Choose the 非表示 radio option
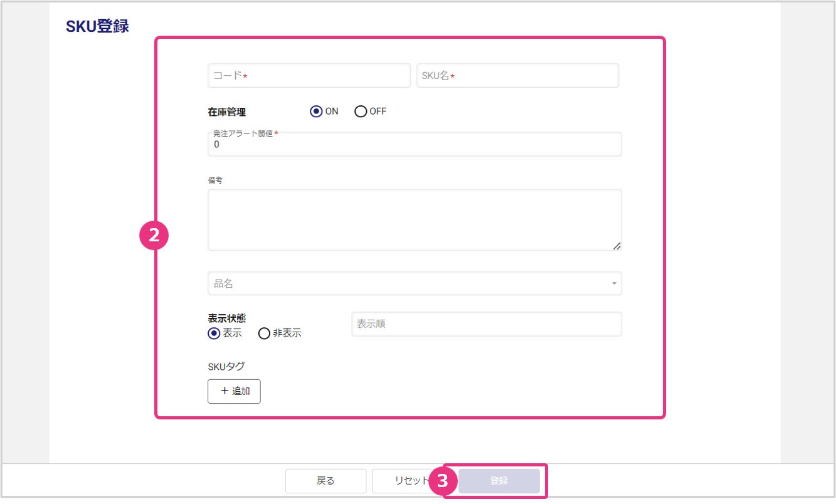Screen dimensions: 836x504 click(265, 333)
